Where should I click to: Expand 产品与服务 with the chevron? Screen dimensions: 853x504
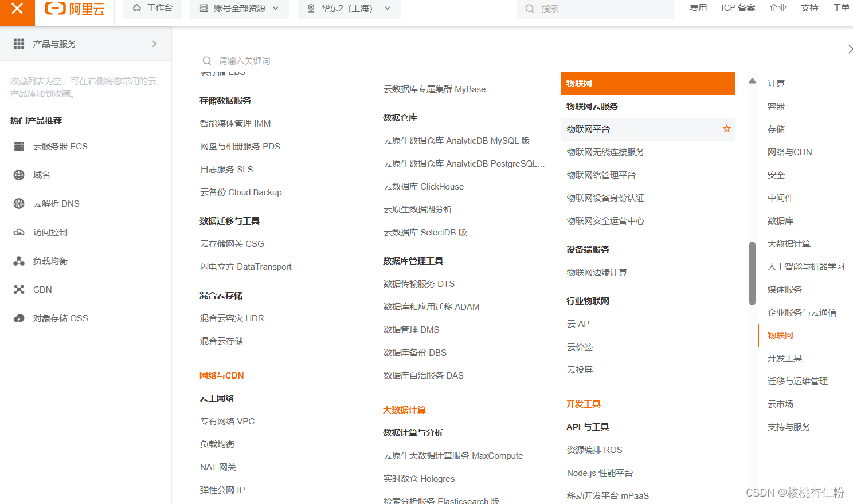154,44
